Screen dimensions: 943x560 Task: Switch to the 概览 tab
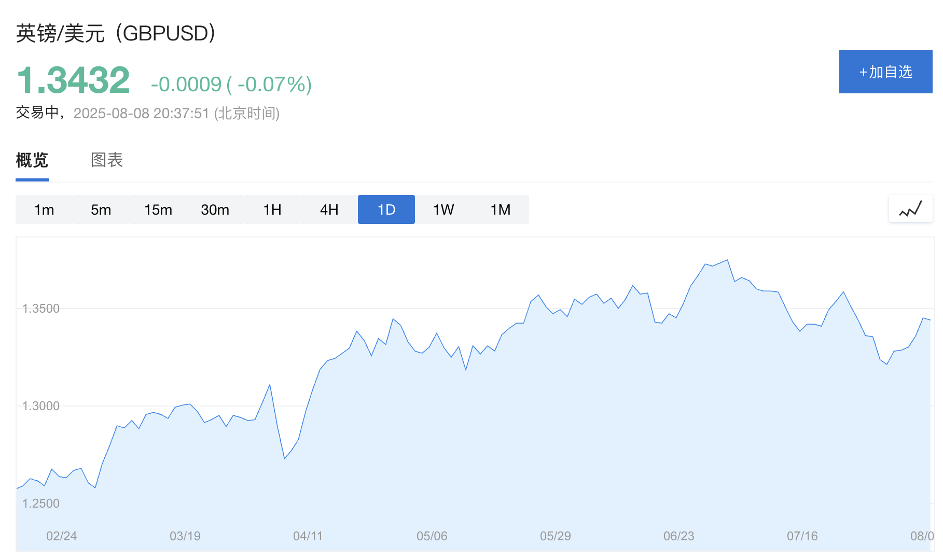[x=32, y=160]
